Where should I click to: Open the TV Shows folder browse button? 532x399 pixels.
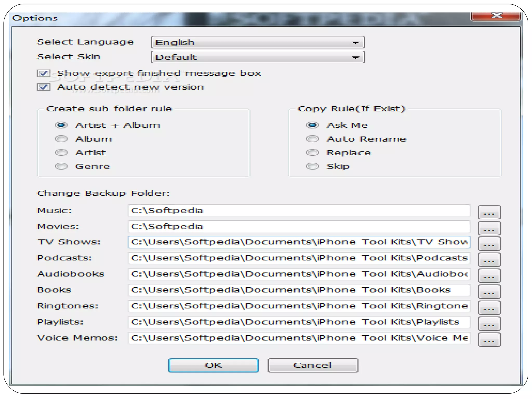click(x=489, y=244)
